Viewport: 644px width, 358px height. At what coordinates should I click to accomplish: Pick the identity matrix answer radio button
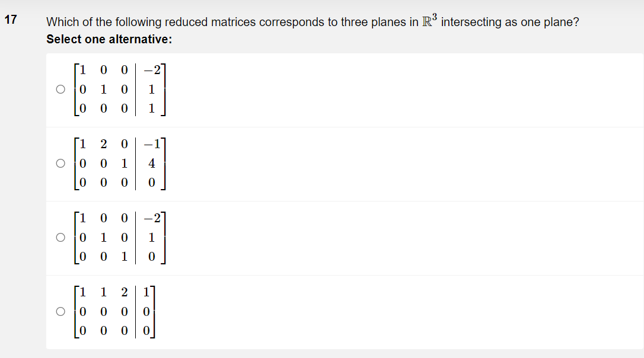click(60, 237)
